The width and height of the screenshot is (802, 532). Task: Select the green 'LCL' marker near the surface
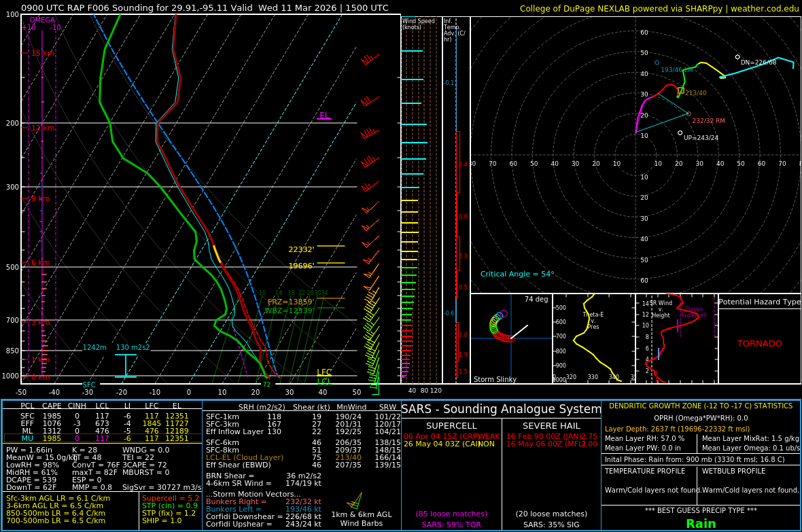pyautogui.click(x=324, y=382)
